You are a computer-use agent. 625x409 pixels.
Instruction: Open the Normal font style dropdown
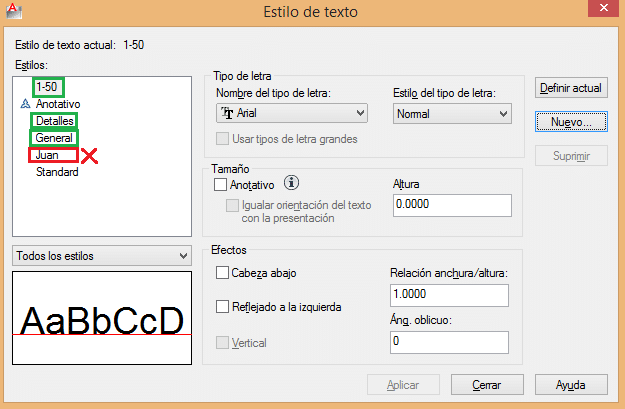point(452,114)
